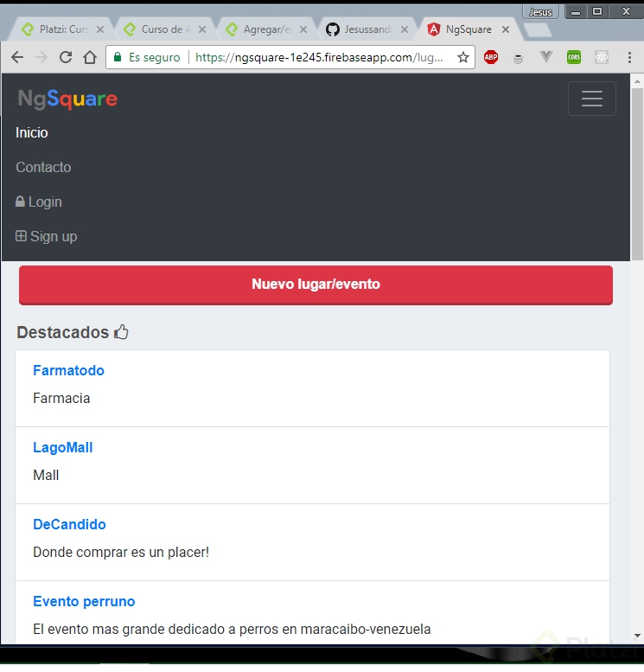Click the Mall description under LagoMall
644x672 pixels.
46,475
